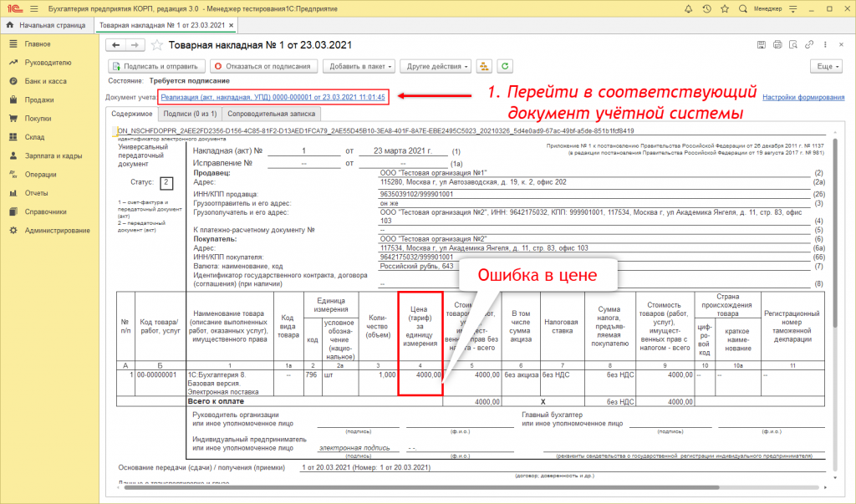Screen dimensions: 856x504
Task: Save the document via the floppy disk icon
Action: [x=762, y=44]
